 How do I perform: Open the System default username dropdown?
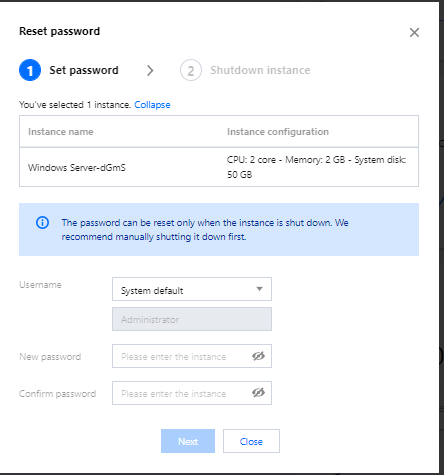tap(192, 289)
